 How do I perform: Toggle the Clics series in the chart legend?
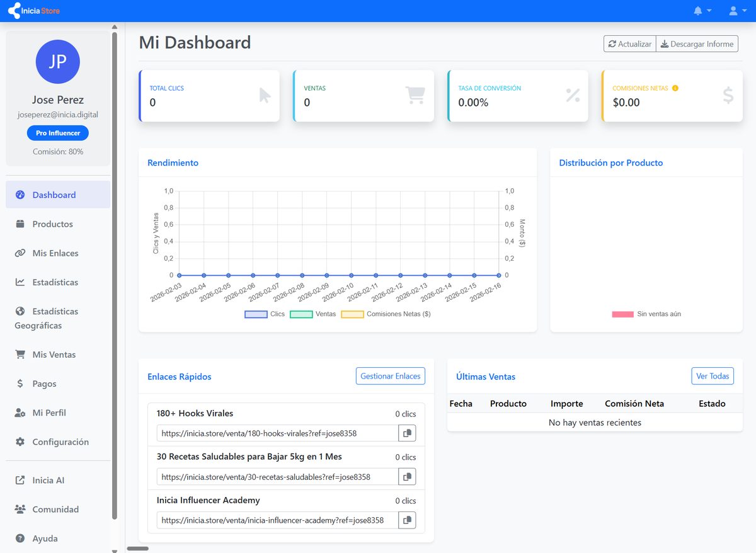pos(267,314)
